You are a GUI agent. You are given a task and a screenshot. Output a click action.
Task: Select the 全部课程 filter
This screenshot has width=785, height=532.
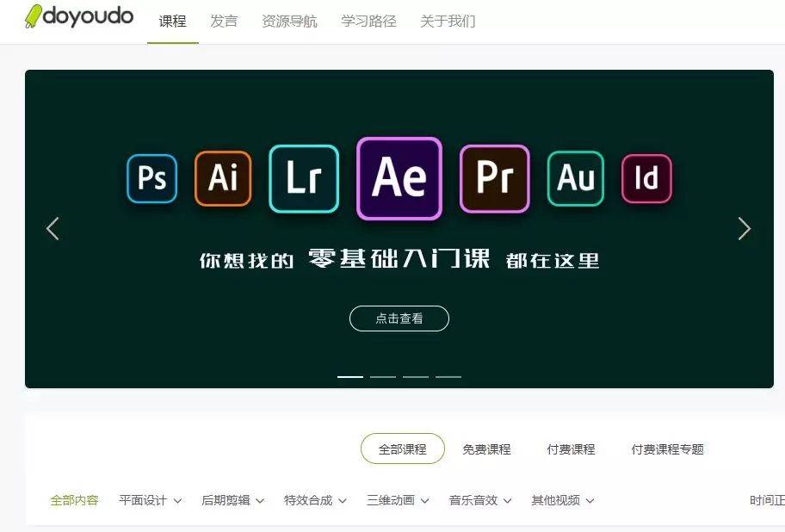[403, 448]
